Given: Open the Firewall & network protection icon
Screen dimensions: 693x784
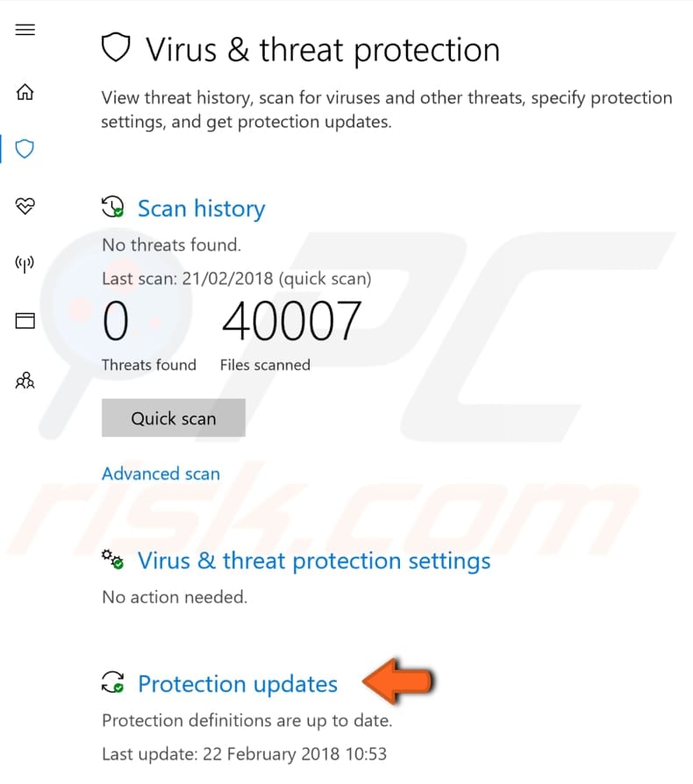Looking at the screenshot, I should pyautogui.click(x=25, y=263).
